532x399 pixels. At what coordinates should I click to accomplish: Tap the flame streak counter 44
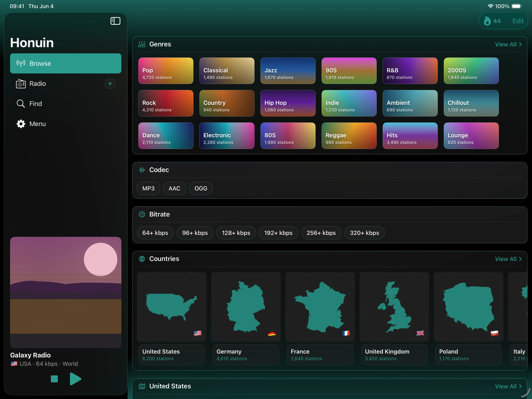coord(492,21)
